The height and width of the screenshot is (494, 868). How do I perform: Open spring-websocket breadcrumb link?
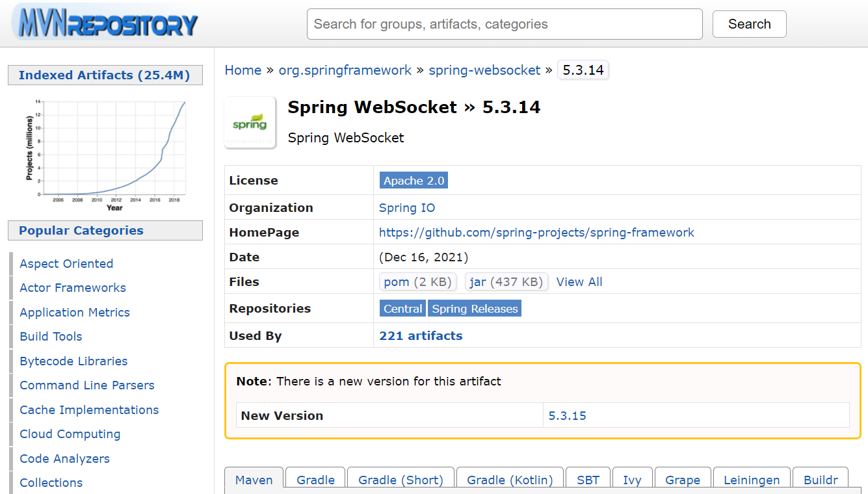484,70
